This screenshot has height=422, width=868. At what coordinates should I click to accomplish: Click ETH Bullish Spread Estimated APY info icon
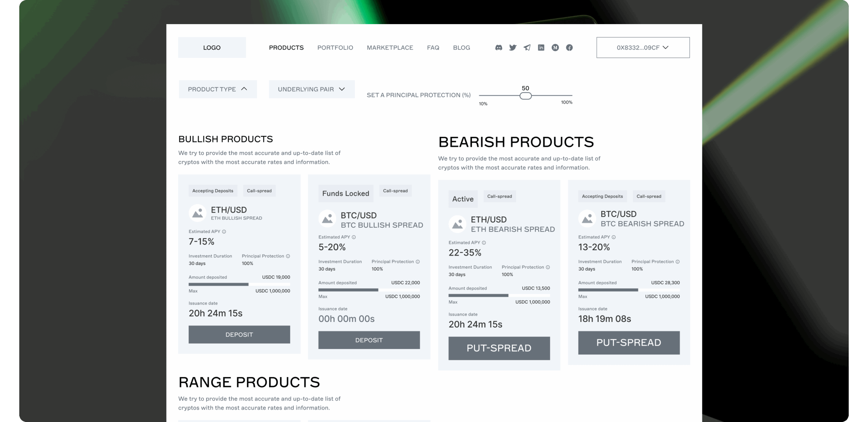[224, 231]
